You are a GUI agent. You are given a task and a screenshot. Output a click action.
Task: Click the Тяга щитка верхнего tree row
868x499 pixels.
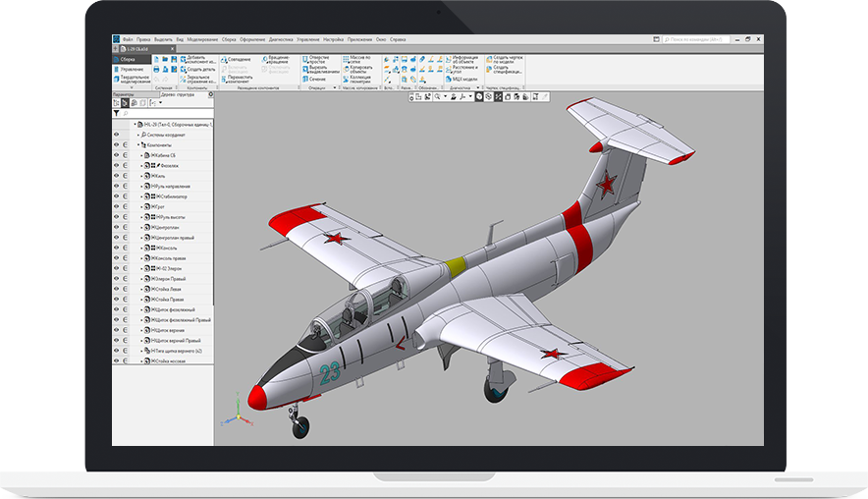coord(163,351)
